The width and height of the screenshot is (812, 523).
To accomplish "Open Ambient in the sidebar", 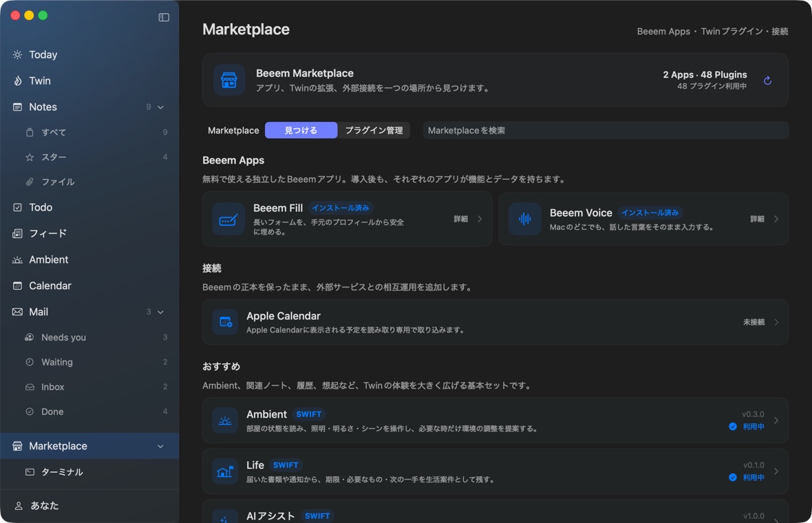I will (89, 259).
